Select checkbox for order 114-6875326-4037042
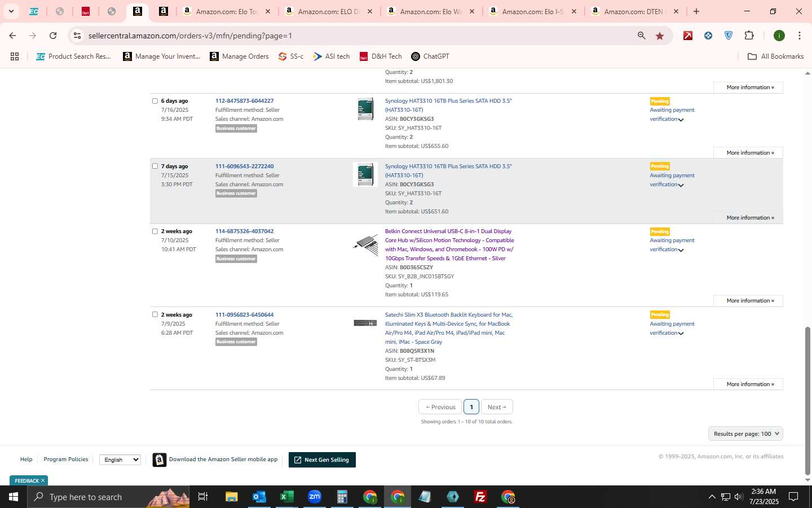Screen dimensions: 812x508 (x=155, y=231)
